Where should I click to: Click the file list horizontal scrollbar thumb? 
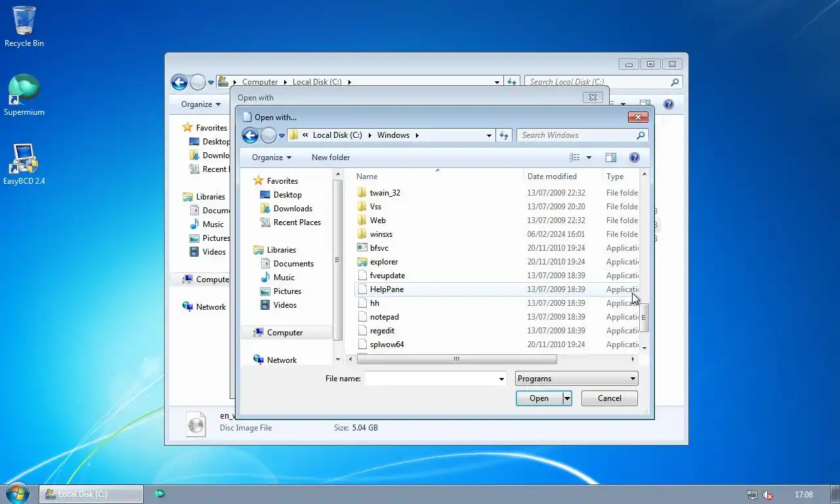pyautogui.click(x=457, y=359)
